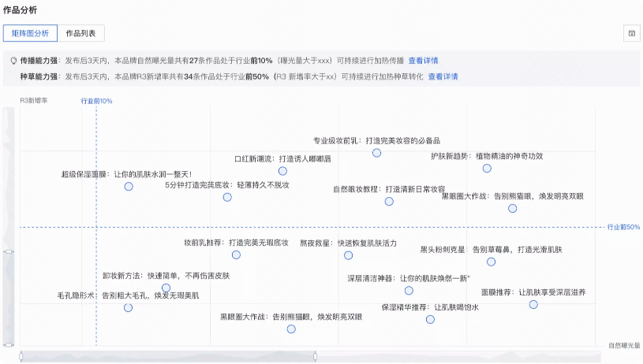Select lower 黑眼圈大作战 data point below the 行业前50% line
Viewport: 643px width, 364px height.
291,329
